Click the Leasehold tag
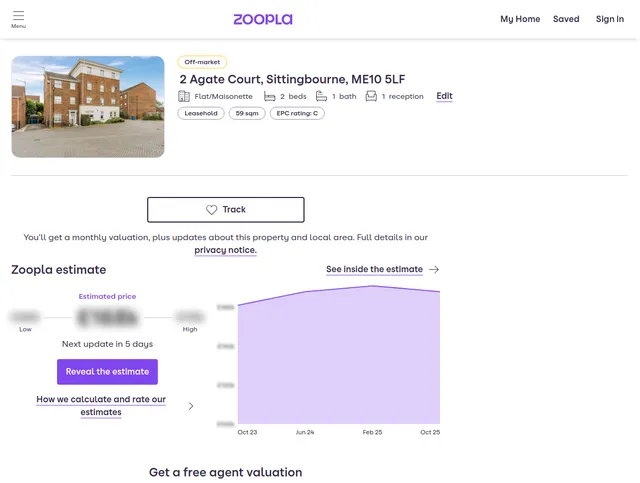640x483 pixels. click(201, 114)
